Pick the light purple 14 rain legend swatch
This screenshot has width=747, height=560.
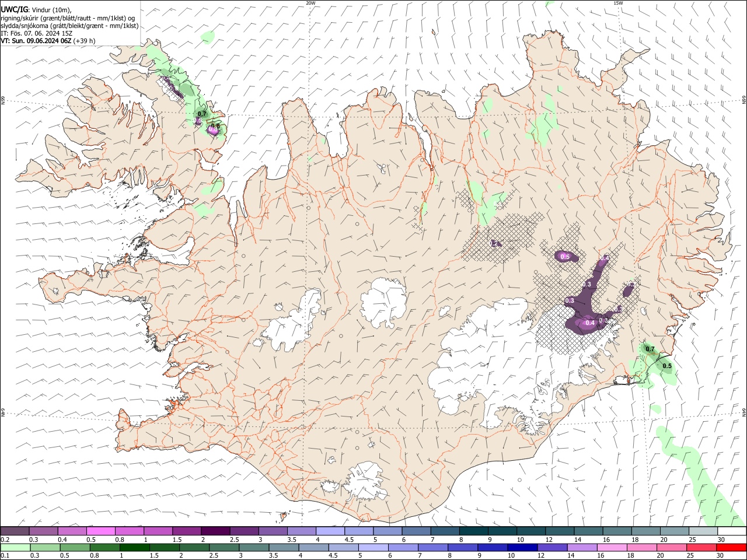(581, 547)
